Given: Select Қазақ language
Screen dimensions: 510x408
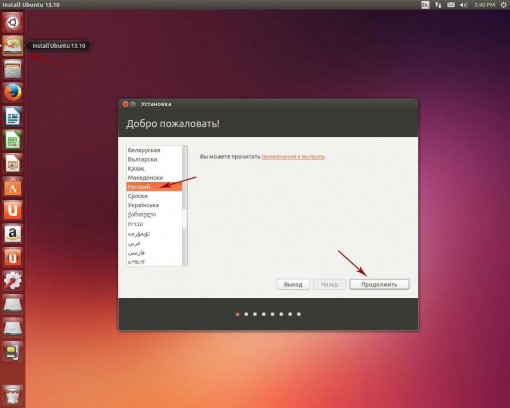Looking at the screenshot, I should tap(154, 168).
